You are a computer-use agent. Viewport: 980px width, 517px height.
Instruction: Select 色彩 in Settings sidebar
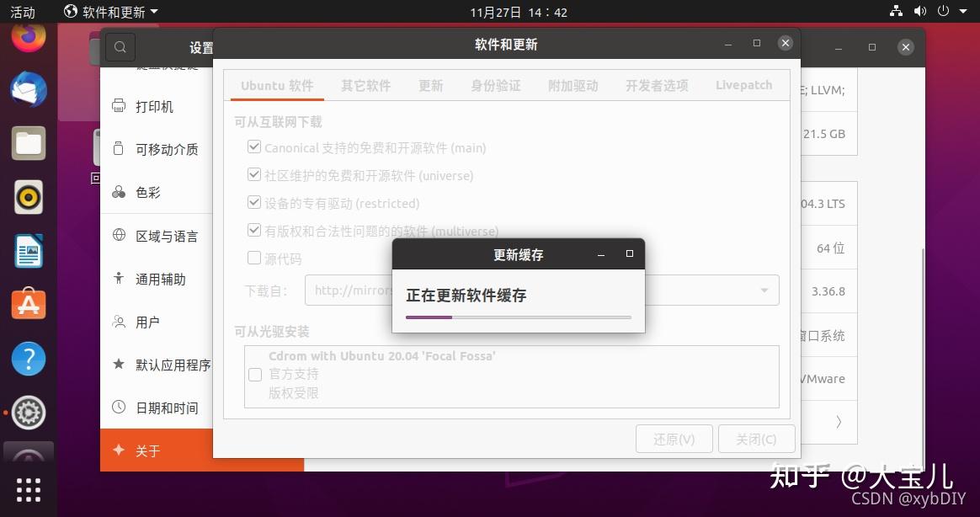pyautogui.click(x=157, y=193)
